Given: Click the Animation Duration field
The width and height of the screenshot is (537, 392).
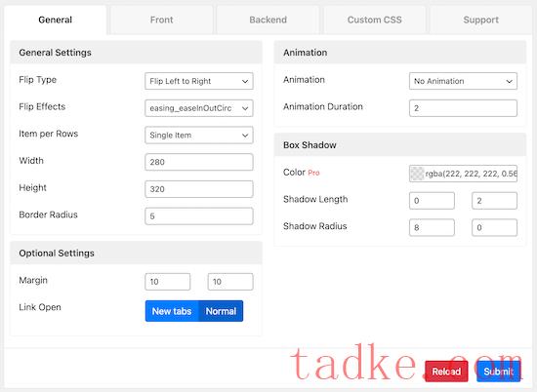Looking at the screenshot, I should click(463, 108).
